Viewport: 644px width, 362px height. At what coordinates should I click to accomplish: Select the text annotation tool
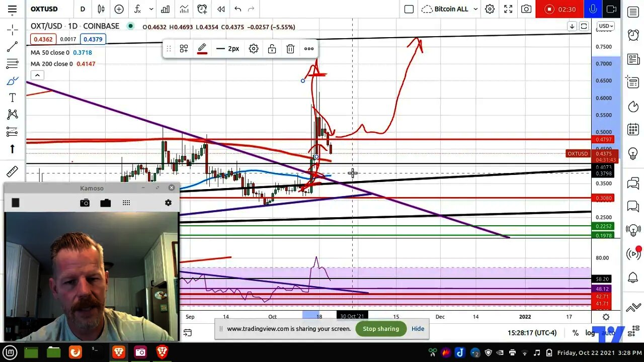[x=13, y=98]
